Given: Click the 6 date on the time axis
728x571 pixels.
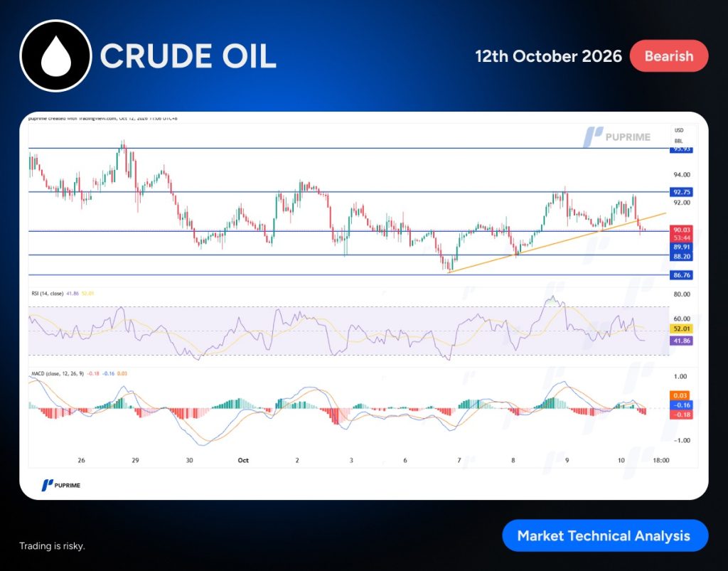Looking at the screenshot, I should (x=405, y=461).
